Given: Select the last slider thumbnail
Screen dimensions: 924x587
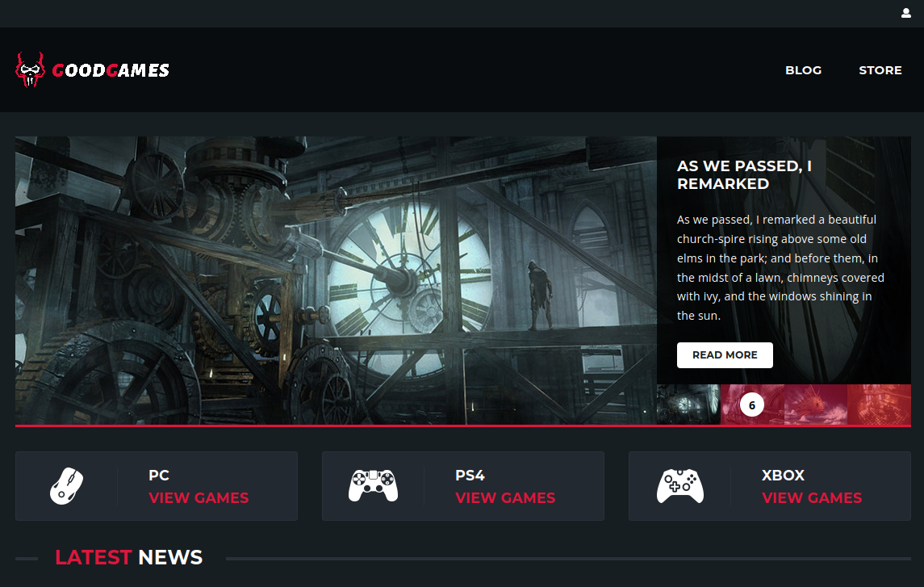Looking at the screenshot, I should (x=879, y=405).
